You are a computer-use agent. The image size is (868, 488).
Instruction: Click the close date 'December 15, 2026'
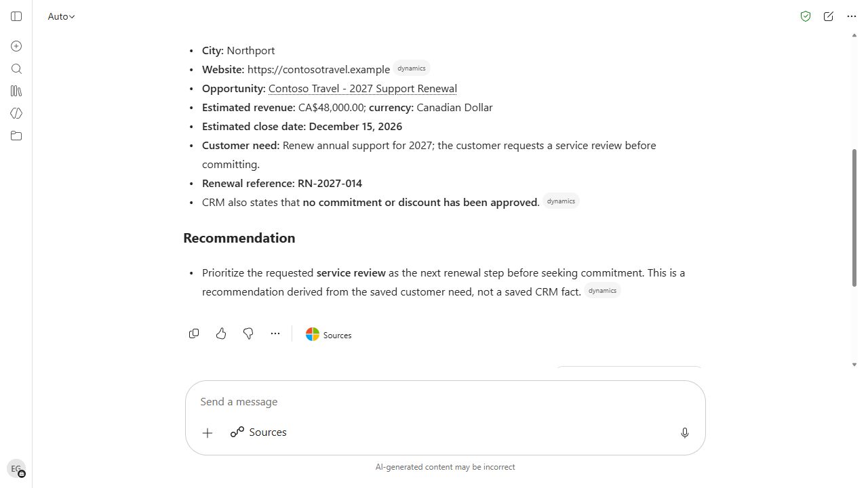[x=355, y=127]
